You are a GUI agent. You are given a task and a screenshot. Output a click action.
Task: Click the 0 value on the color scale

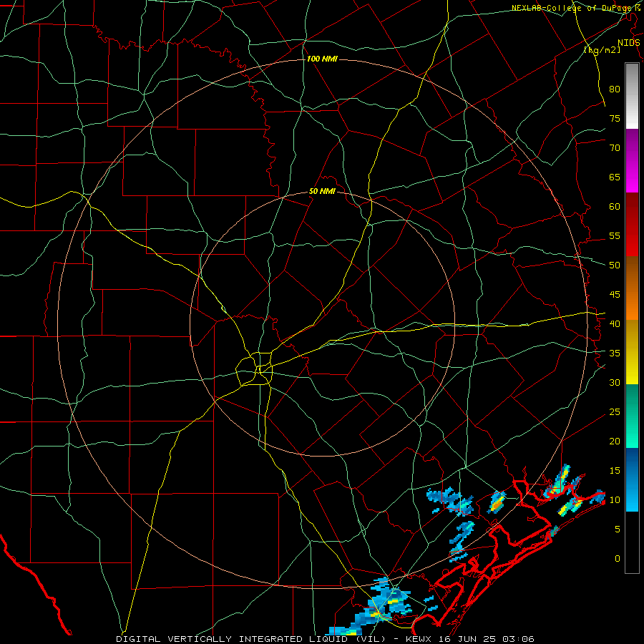click(618, 559)
